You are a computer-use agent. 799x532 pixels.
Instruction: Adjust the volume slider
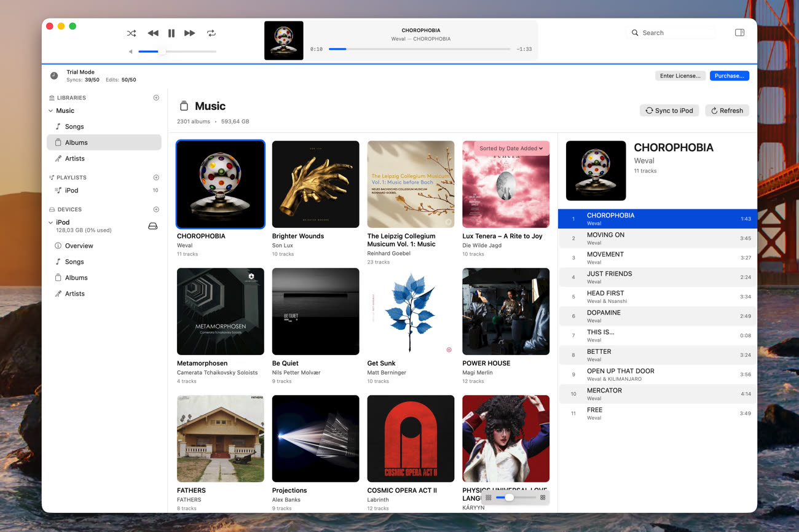coord(178,52)
